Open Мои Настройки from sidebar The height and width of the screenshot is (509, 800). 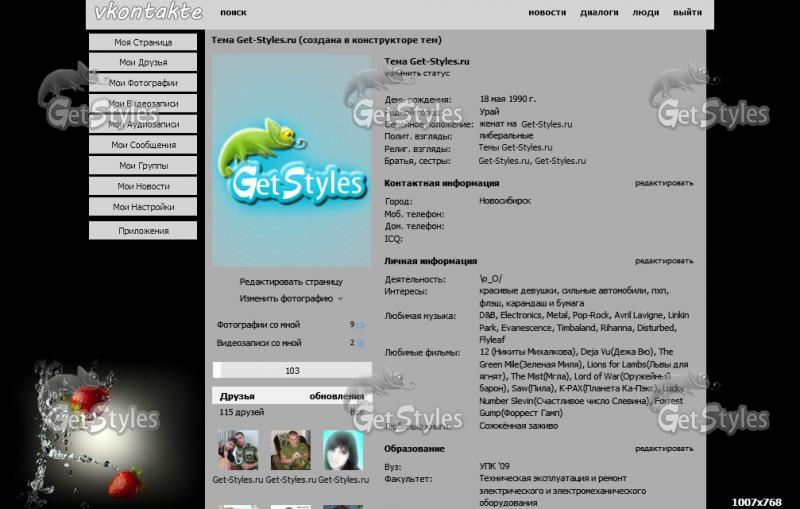pyautogui.click(x=143, y=207)
